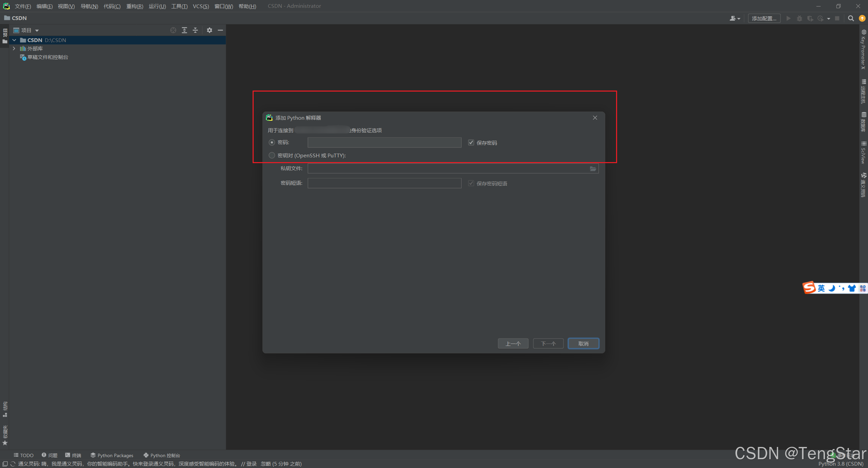Open the 文件(F) menu
The image size is (868, 468).
[x=23, y=6]
